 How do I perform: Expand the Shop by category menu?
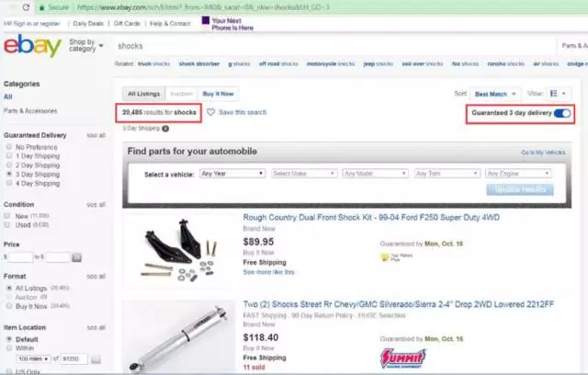pos(85,45)
